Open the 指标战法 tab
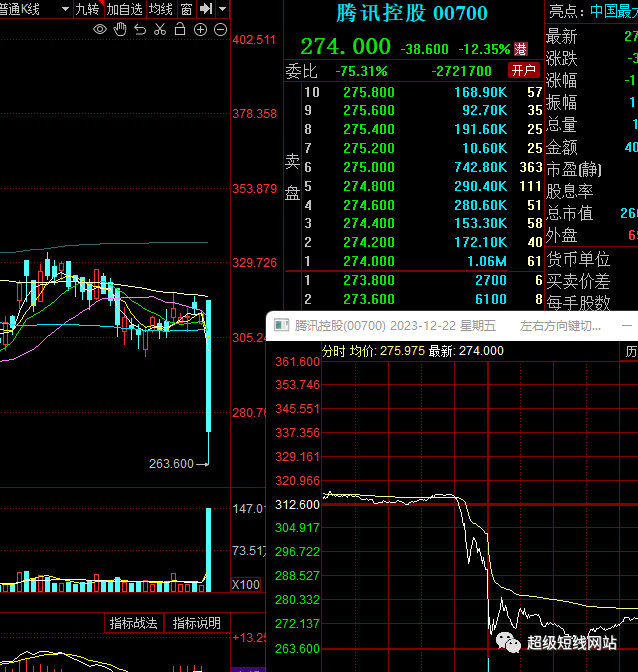This screenshot has width=638, height=672. click(x=133, y=623)
